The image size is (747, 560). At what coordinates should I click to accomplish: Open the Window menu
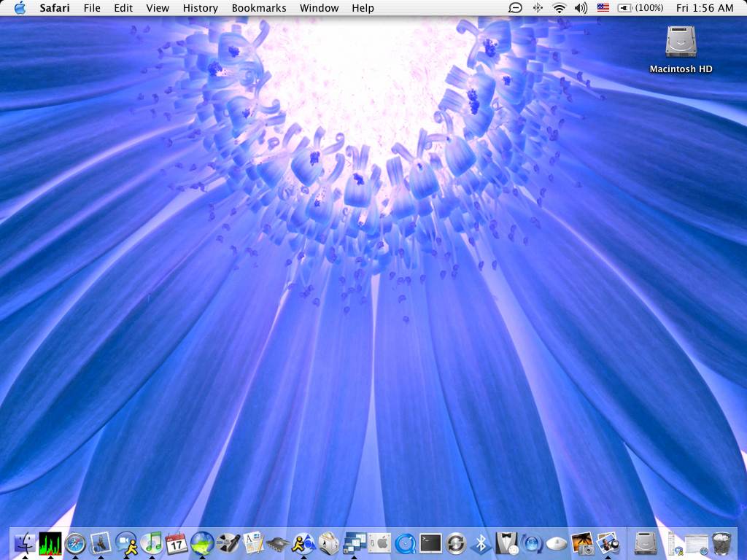pyautogui.click(x=320, y=8)
